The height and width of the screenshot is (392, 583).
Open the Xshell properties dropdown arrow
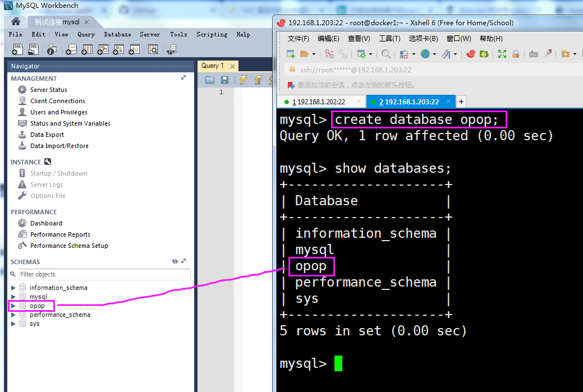click(x=370, y=54)
